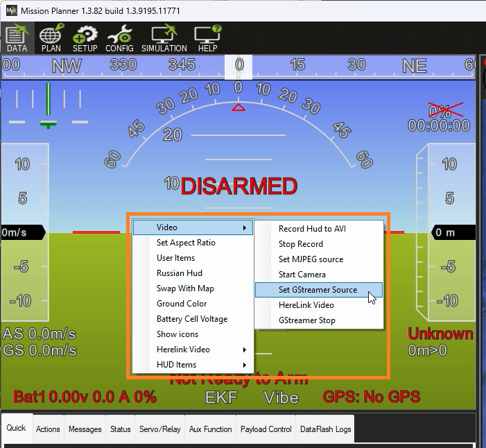Image resolution: width=486 pixels, height=448 pixels.
Task: Open the Payload Control tab
Action: click(x=266, y=429)
